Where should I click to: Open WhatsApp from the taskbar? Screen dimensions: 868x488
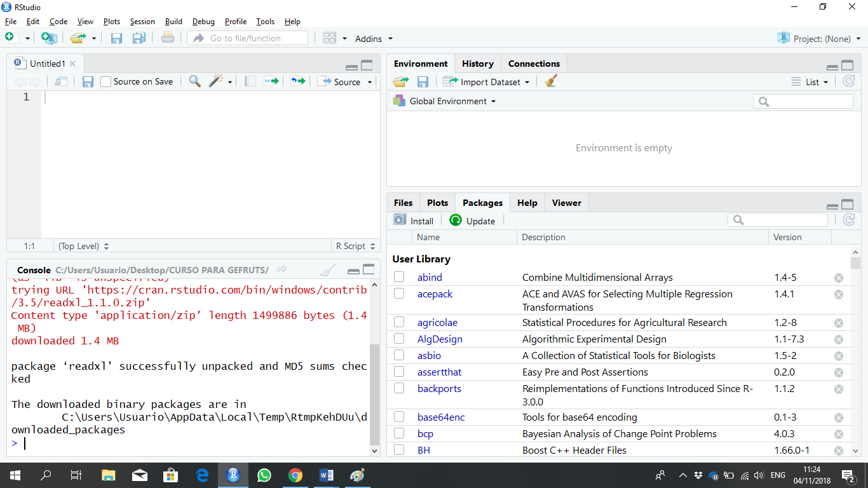click(x=264, y=475)
